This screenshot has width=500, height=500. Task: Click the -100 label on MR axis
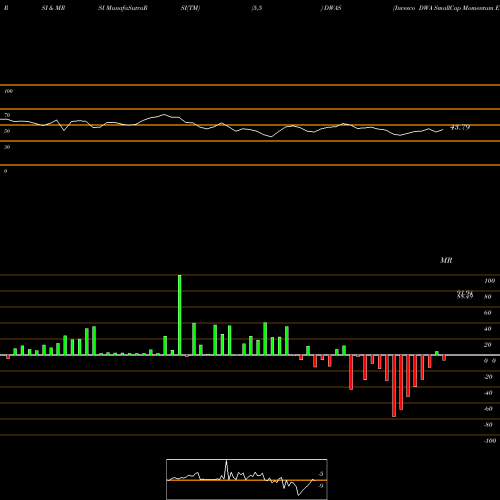[x=489, y=441]
